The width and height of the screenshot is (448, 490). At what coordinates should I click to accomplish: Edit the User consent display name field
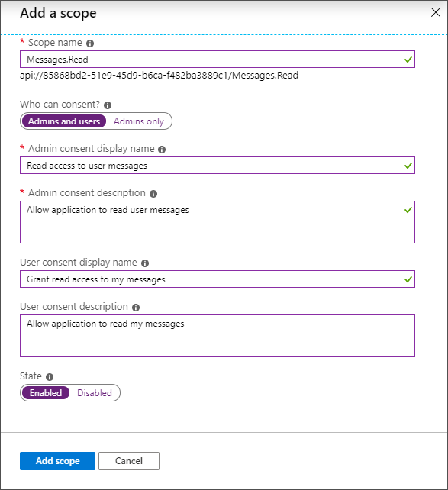pyautogui.click(x=218, y=279)
